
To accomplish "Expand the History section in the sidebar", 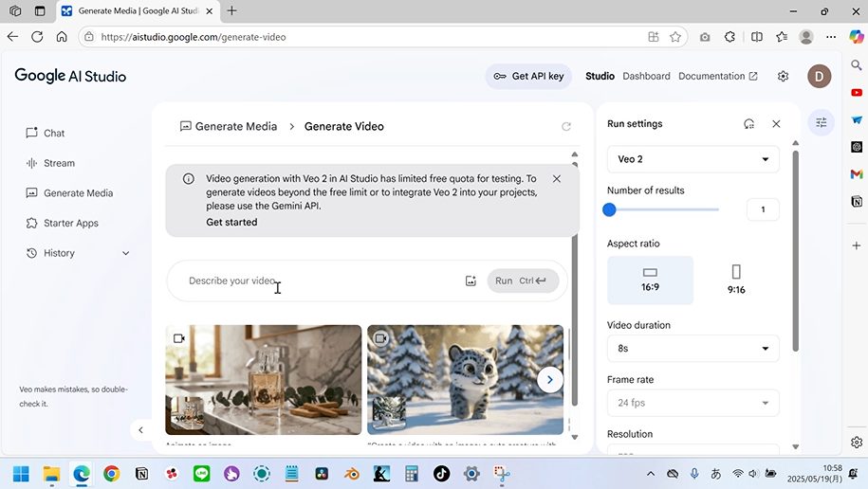I will [125, 254].
